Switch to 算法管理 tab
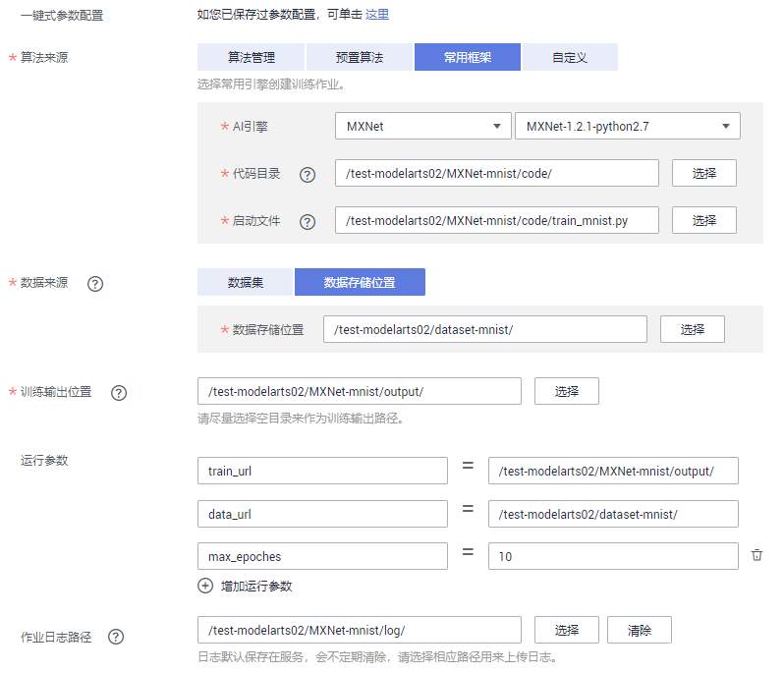This screenshot has height=673, width=784. point(251,57)
